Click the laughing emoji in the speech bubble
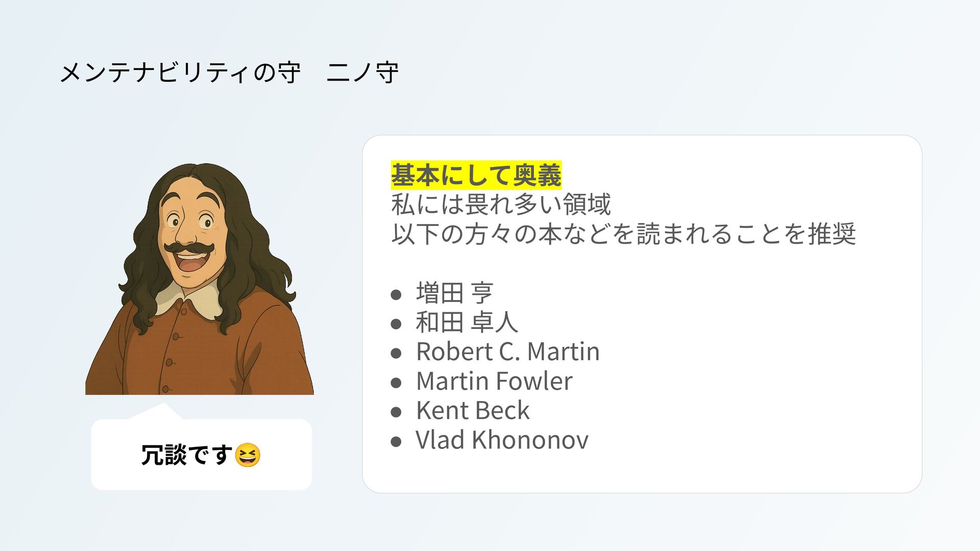The image size is (980, 551). click(248, 455)
